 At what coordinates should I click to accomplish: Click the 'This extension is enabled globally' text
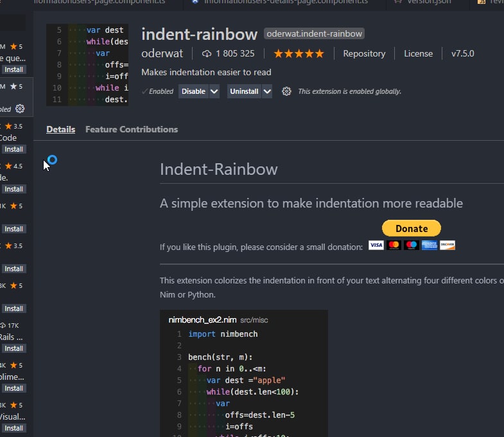[350, 91]
